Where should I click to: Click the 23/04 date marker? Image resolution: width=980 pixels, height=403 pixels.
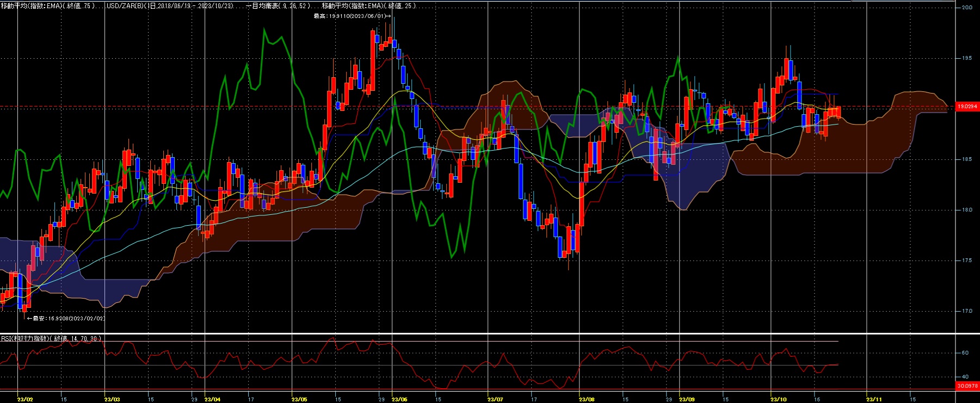click(212, 399)
